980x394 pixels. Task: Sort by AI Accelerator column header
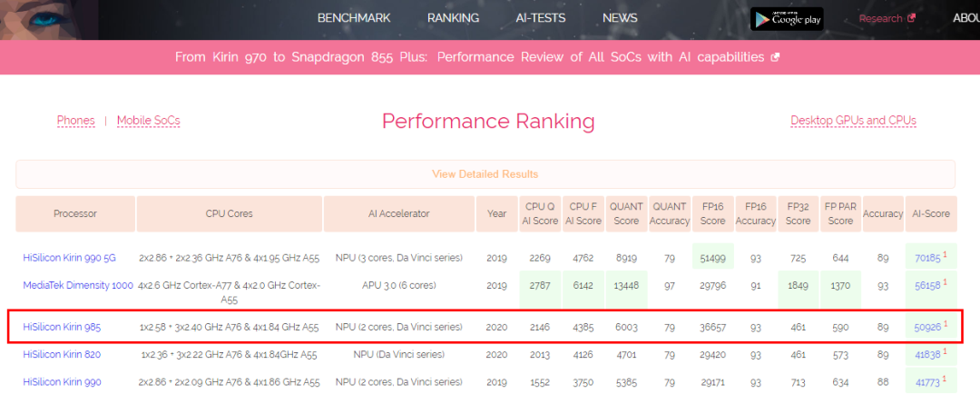pyautogui.click(x=398, y=214)
